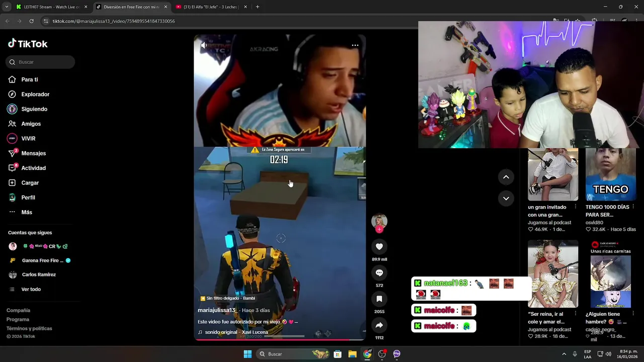
Task: Share the video with arrow icon
Action: pyautogui.click(x=379, y=325)
